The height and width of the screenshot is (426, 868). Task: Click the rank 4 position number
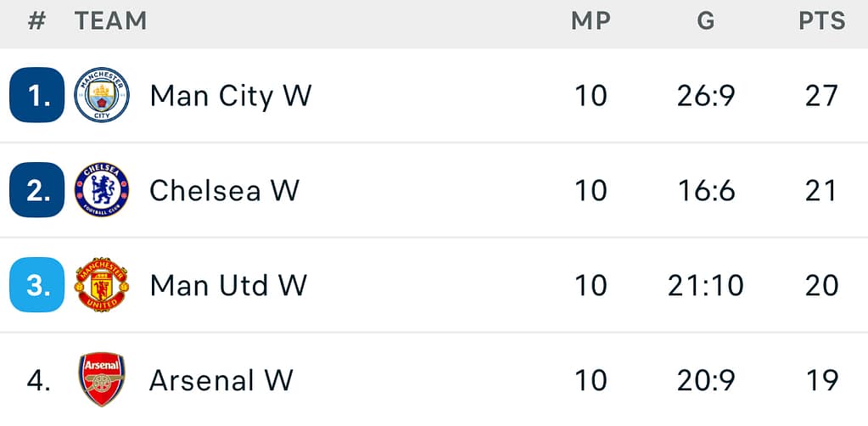pos(38,380)
